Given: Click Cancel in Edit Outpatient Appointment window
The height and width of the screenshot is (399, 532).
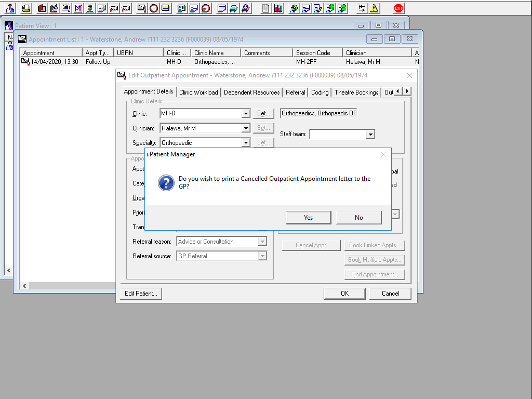Looking at the screenshot, I should [390, 294].
